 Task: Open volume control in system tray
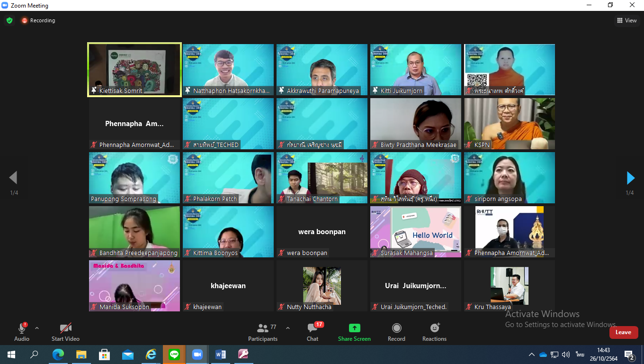tap(566, 355)
